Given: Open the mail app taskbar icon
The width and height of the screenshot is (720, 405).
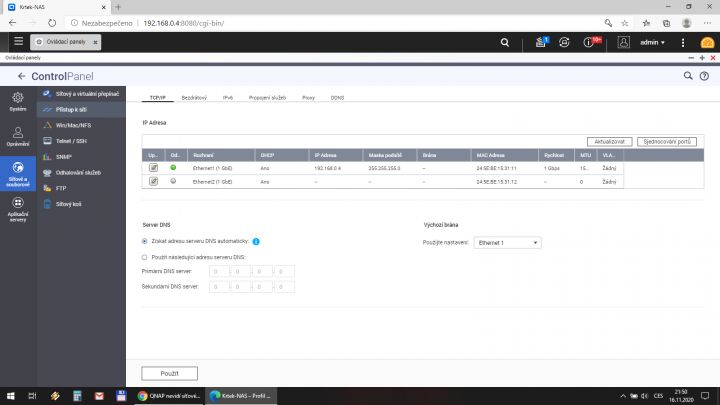Looking at the screenshot, I should 99,396.
